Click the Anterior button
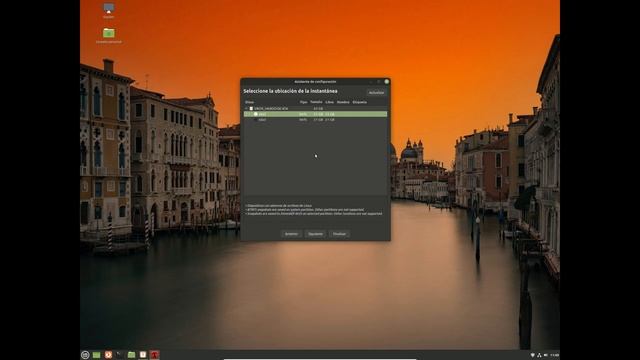Screen dimensions: 640x360 291,234
